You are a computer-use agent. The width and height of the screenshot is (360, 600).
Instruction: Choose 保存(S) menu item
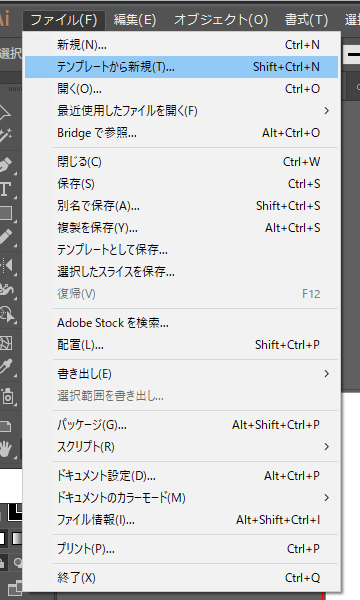[181, 184]
